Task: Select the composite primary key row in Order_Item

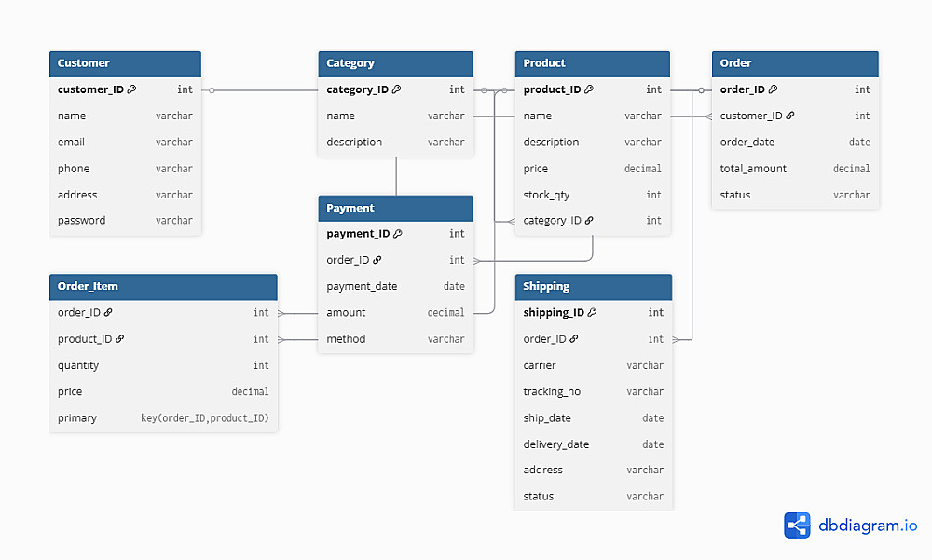Action: pos(163,418)
